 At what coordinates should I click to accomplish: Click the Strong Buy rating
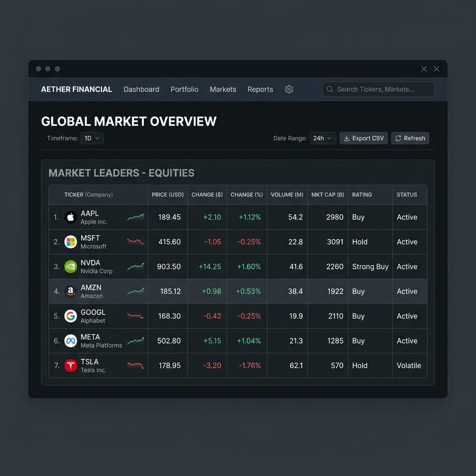[370, 266]
